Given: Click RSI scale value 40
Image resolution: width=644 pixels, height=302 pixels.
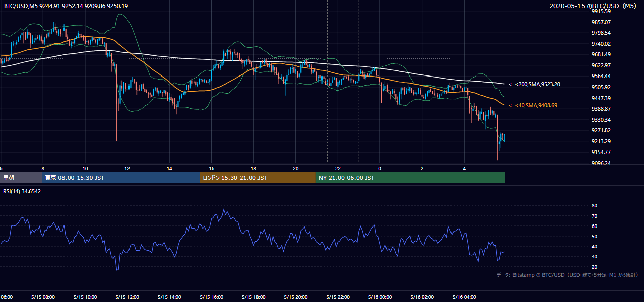Looking at the screenshot, I should point(594,246).
